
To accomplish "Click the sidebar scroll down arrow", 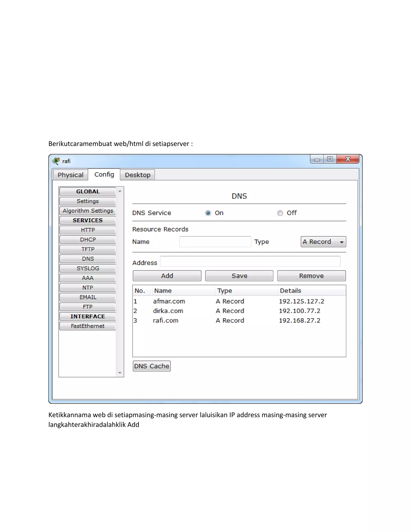I will 120,373.
